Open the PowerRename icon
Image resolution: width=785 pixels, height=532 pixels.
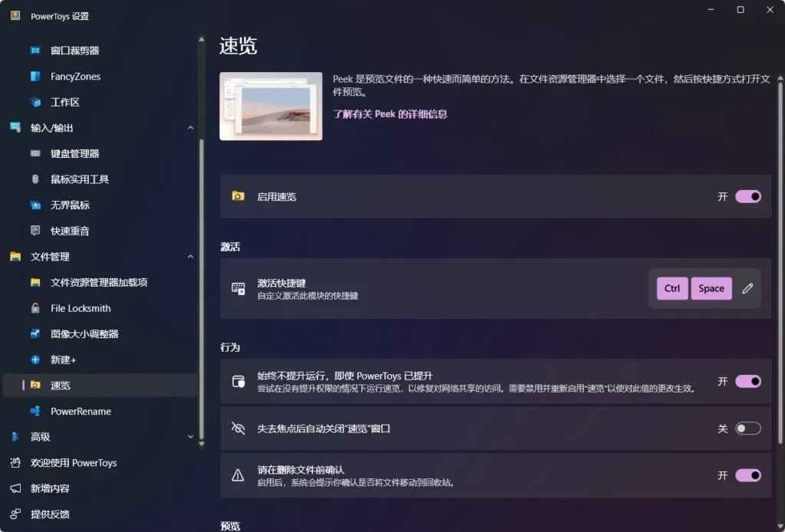pos(35,412)
